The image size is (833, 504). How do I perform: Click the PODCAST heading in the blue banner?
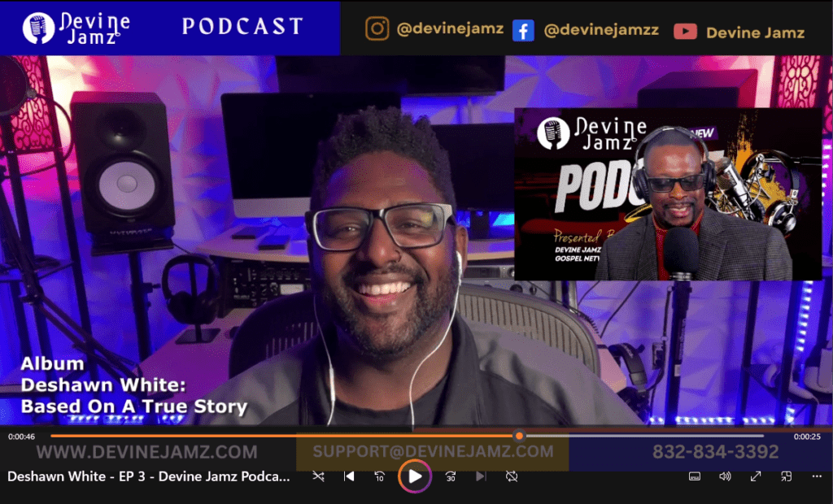pyautogui.click(x=242, y=26)
